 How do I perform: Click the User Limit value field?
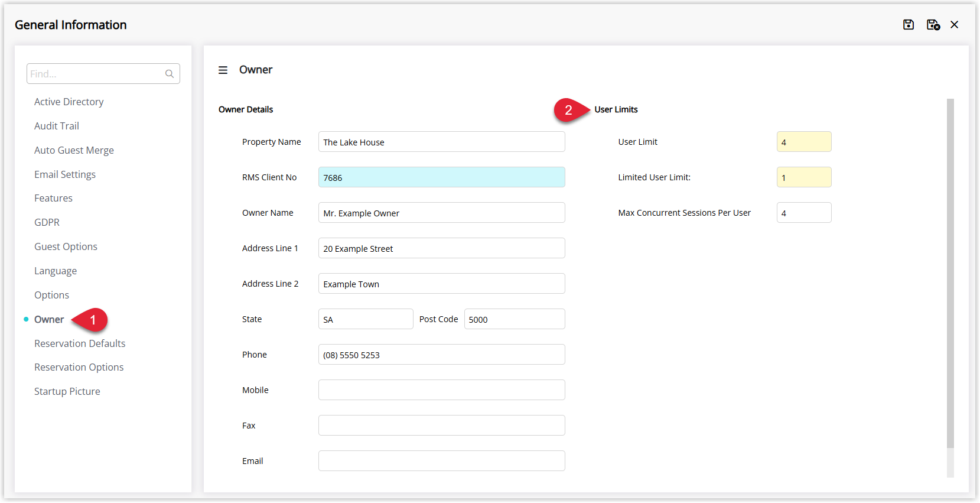(804, 142)
